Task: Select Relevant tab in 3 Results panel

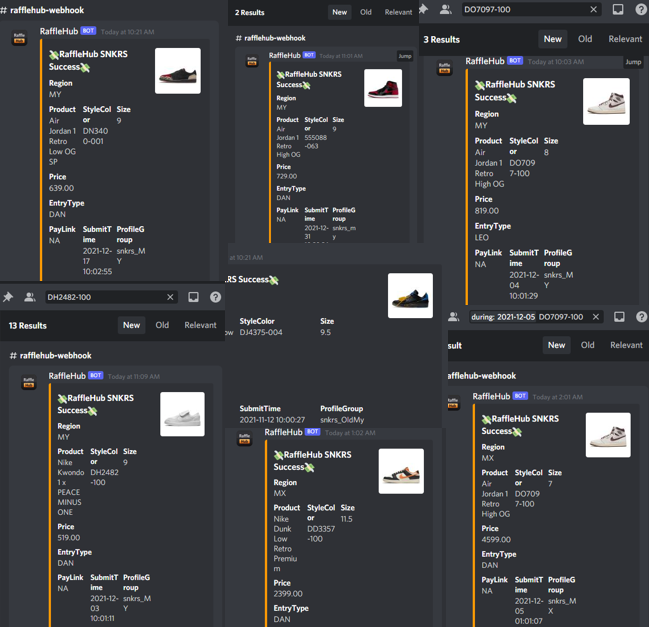Action: point(625,39)
